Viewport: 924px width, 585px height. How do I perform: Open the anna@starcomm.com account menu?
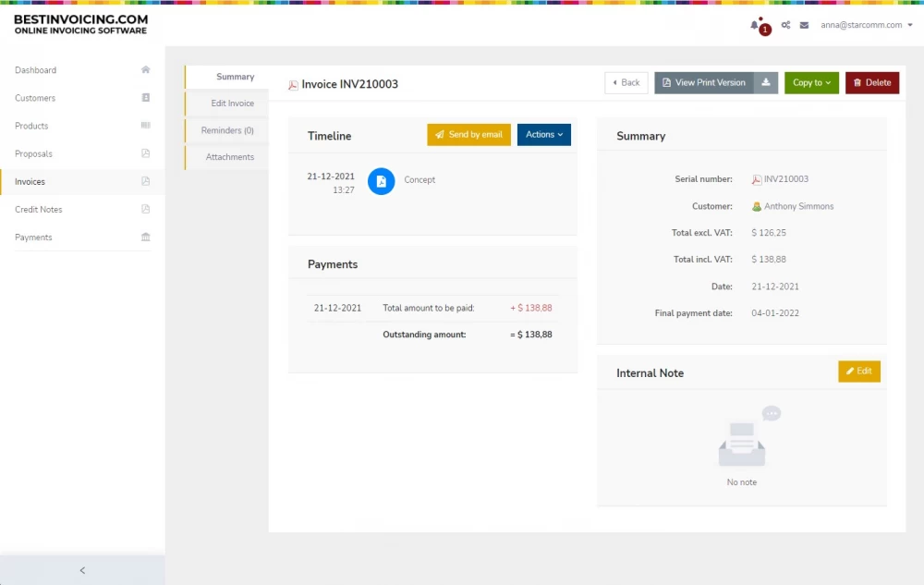click(866, 25)
